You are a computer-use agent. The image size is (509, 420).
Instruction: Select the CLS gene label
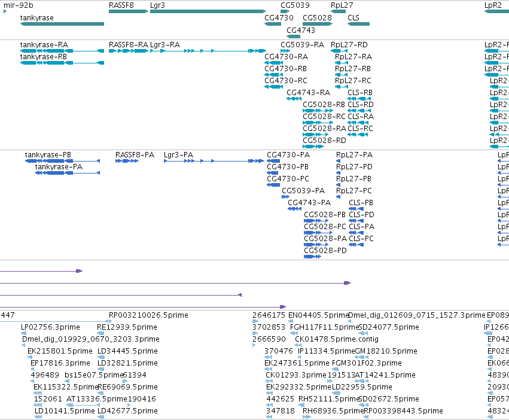pyautogui.click(x=353, y=17)
